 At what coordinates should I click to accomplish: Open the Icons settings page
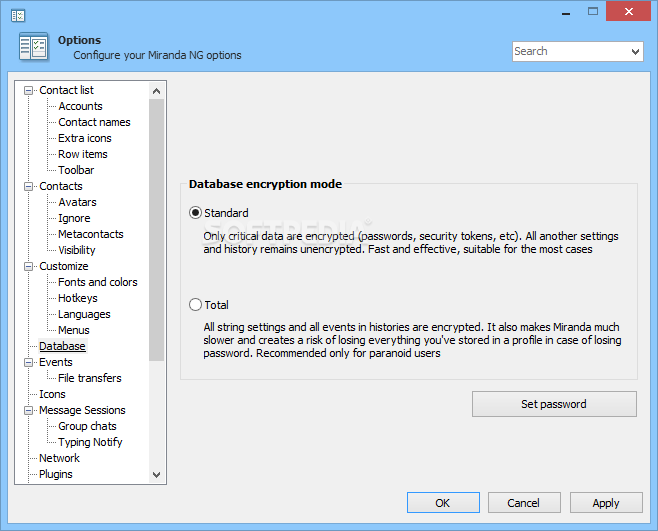pos(52,394)
